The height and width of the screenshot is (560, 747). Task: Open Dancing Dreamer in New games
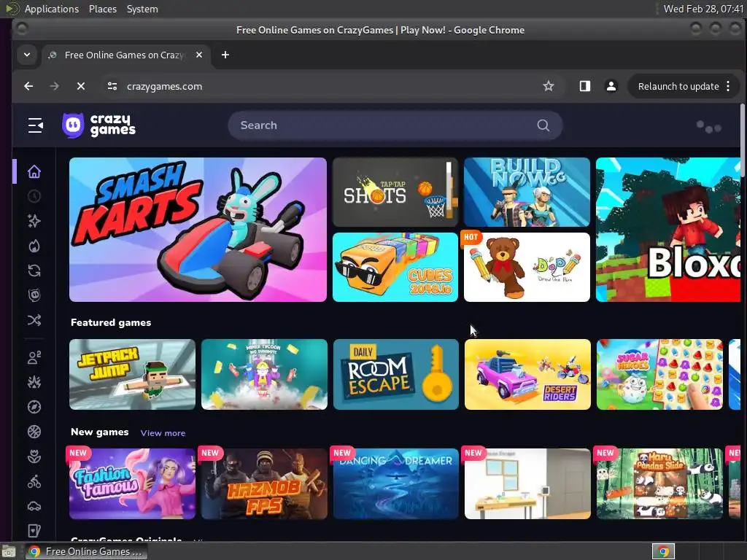[x=396, y=484]
